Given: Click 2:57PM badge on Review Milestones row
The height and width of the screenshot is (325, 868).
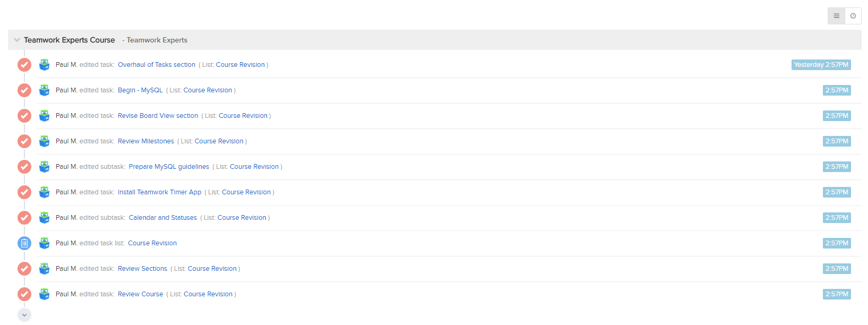Looking at the screenshot, I should click(x=837, y=141).
